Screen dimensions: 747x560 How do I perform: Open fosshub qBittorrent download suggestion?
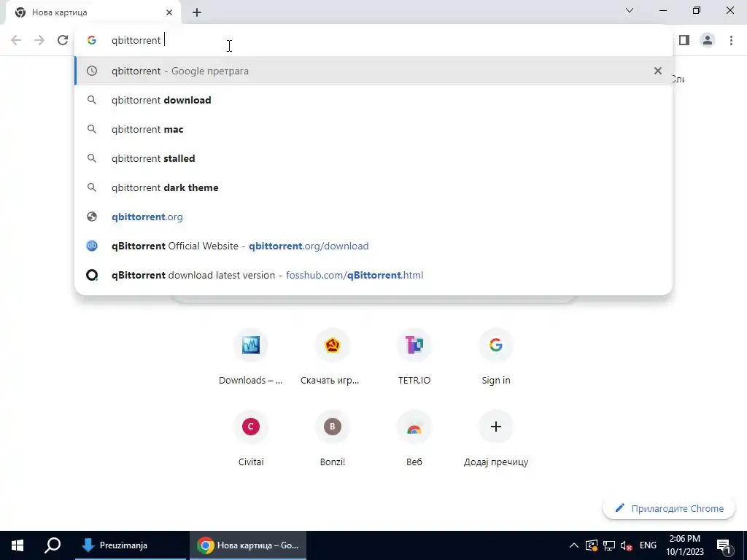point(373,275)
